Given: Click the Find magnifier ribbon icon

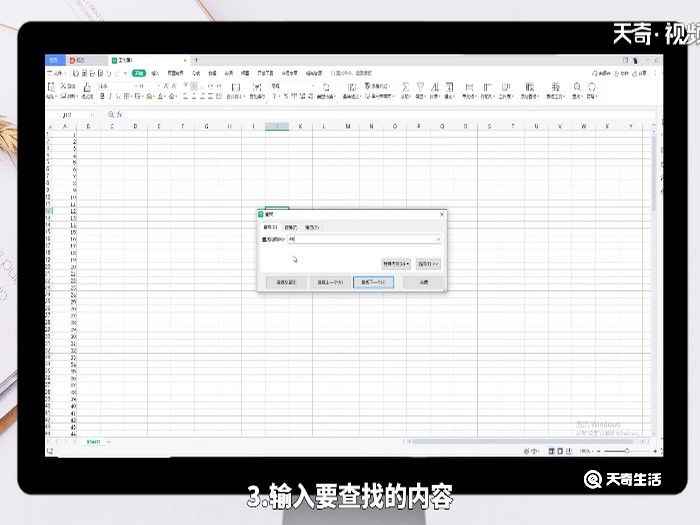Looking at the screenshot, I should click(577, 87).
